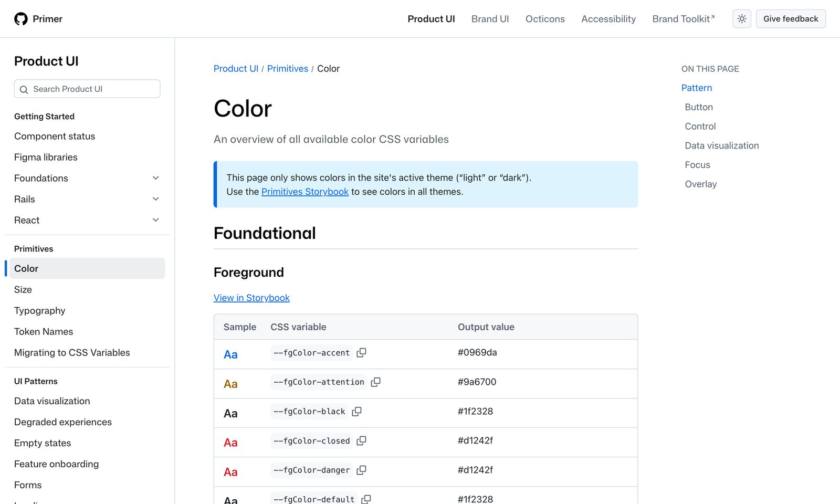840x504 pixels.
Task: Click the red Aa closed sample
Action: click(x=230, y=443)
